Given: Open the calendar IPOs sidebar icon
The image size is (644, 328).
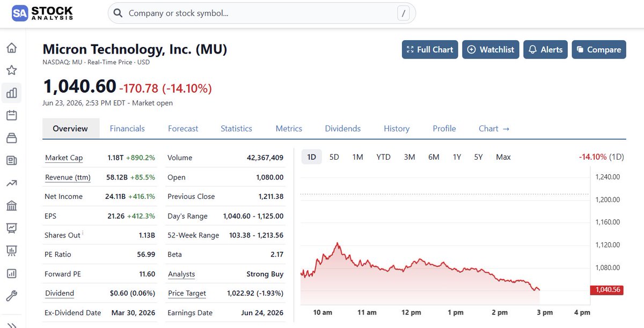Looking at the screenshot, I should 11,115.
